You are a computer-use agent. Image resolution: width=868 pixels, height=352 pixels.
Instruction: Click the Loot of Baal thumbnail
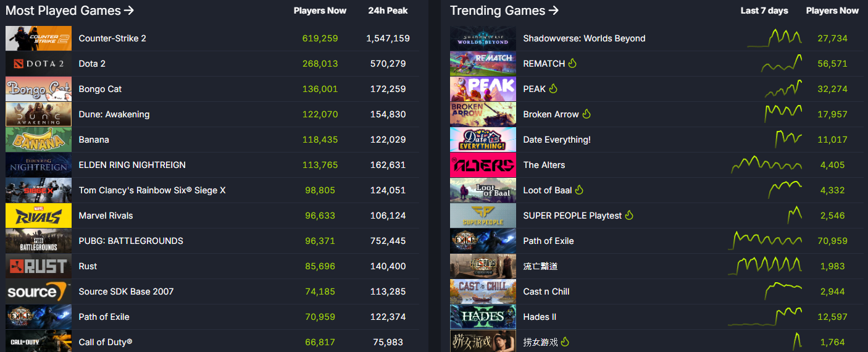click(x=483, y=190)
